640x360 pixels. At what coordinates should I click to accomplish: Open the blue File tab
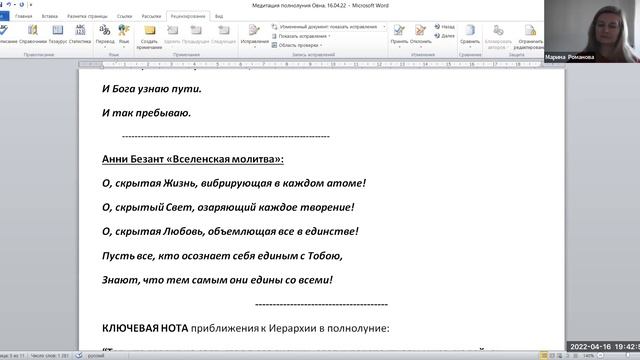(4, 16)
